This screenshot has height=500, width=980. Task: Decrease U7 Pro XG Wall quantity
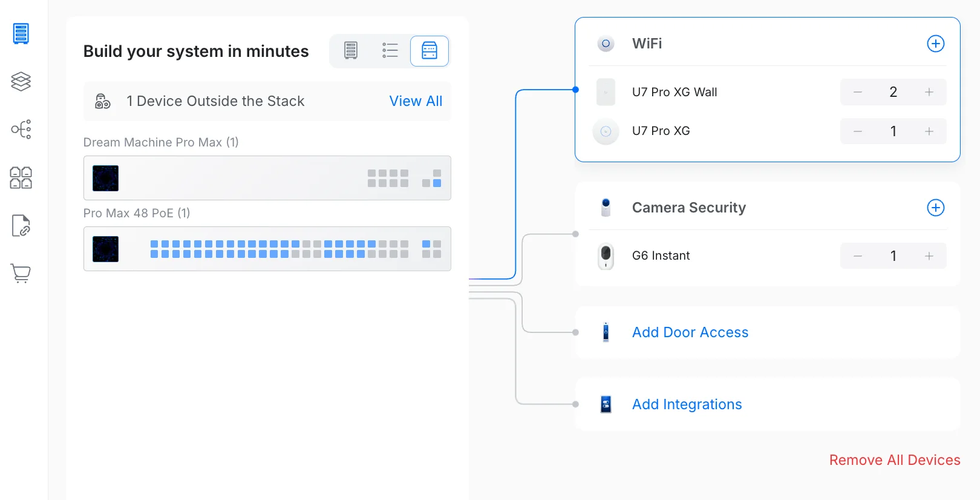[858, 92]
